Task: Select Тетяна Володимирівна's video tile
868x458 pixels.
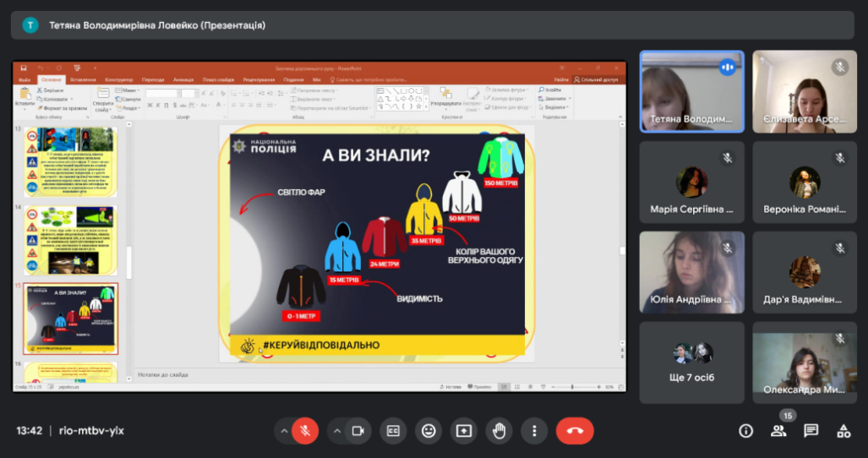Action: coord(691,91)
